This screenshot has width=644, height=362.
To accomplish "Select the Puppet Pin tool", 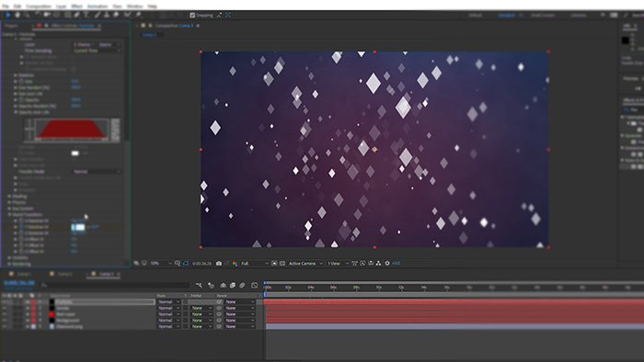I will (x=138, y=15).
